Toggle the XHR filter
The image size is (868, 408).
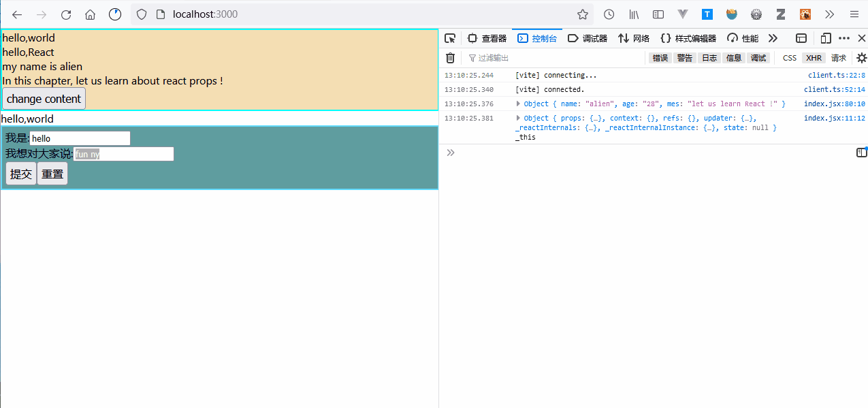click(x=814, y=58)
